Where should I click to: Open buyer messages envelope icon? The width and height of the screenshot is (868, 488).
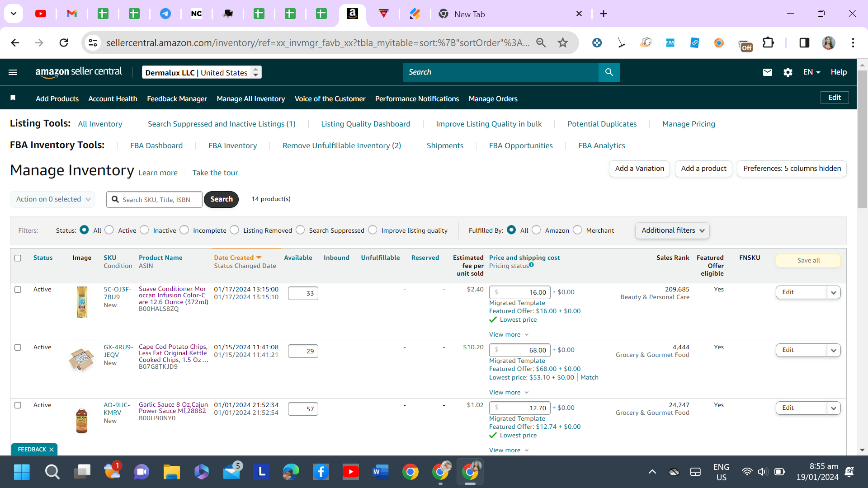pos(767,72)
